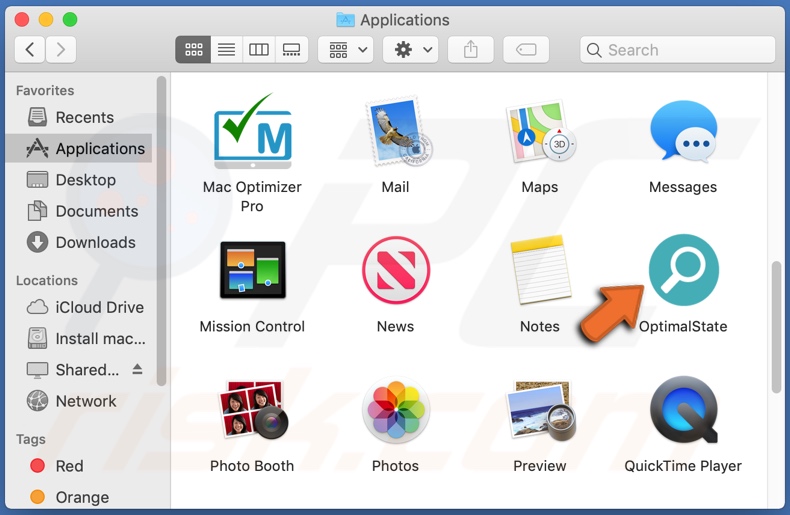Click the Share toolbar button
790x515 pixels.
click(x=471, y=49)
